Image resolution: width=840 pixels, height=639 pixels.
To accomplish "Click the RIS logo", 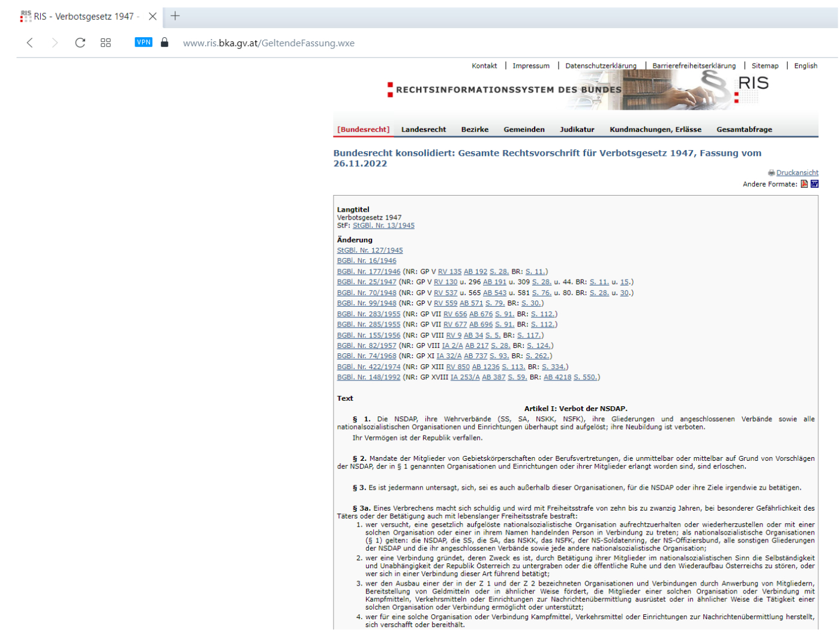I will tap(752, 83).
